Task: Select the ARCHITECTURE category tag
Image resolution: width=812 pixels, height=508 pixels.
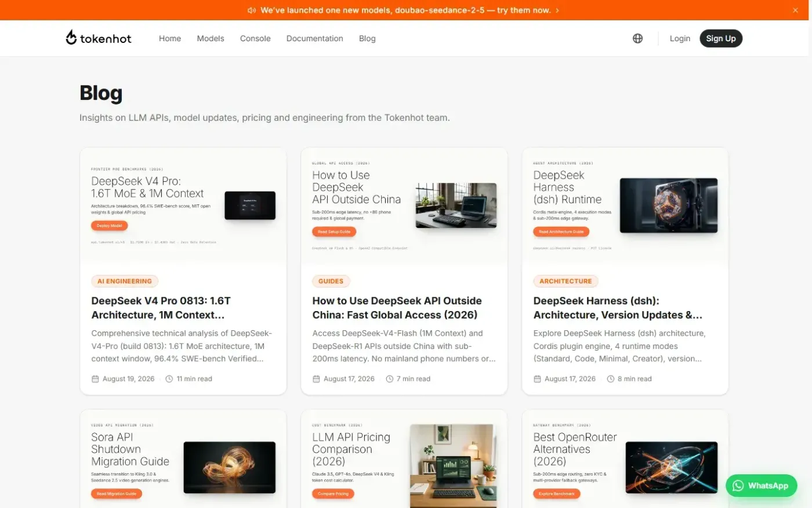Action: [565, 281]
